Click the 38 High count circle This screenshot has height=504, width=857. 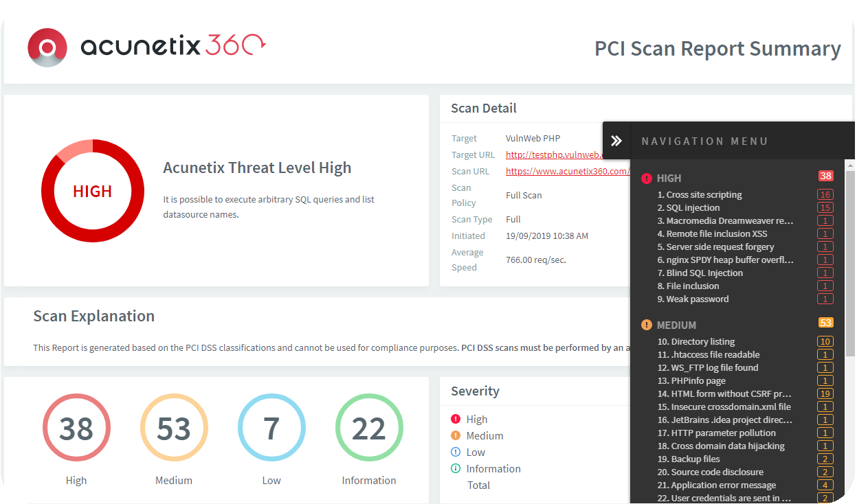coord(76,428)
